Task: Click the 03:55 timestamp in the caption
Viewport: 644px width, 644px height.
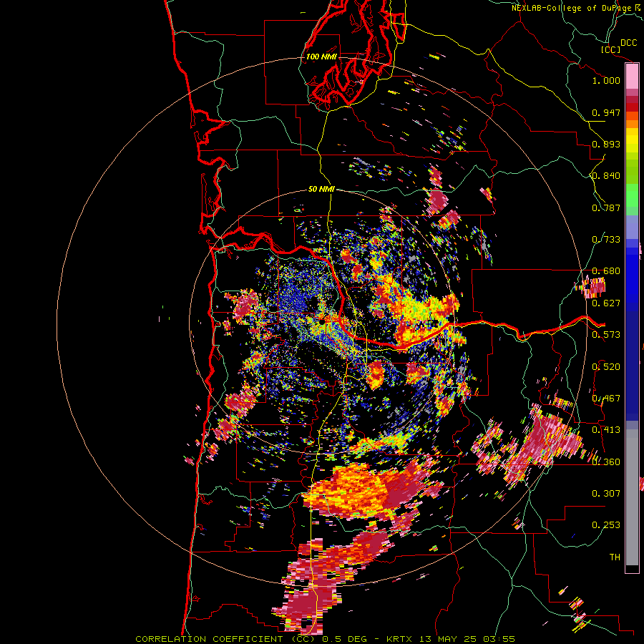Action: point(499,639)
